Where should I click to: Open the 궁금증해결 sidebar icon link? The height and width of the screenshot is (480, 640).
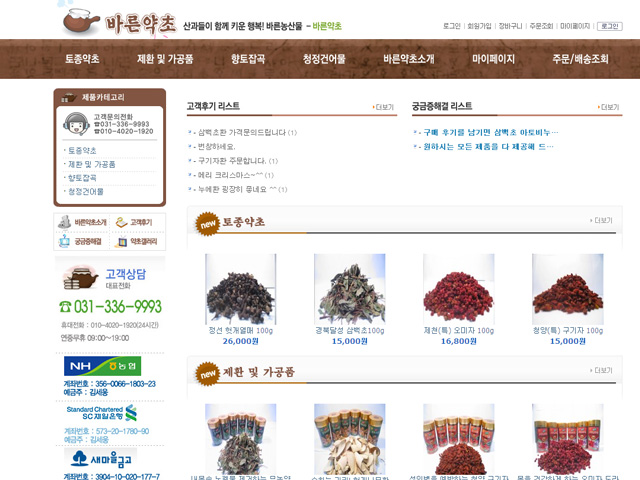click(x=80, y=241)
